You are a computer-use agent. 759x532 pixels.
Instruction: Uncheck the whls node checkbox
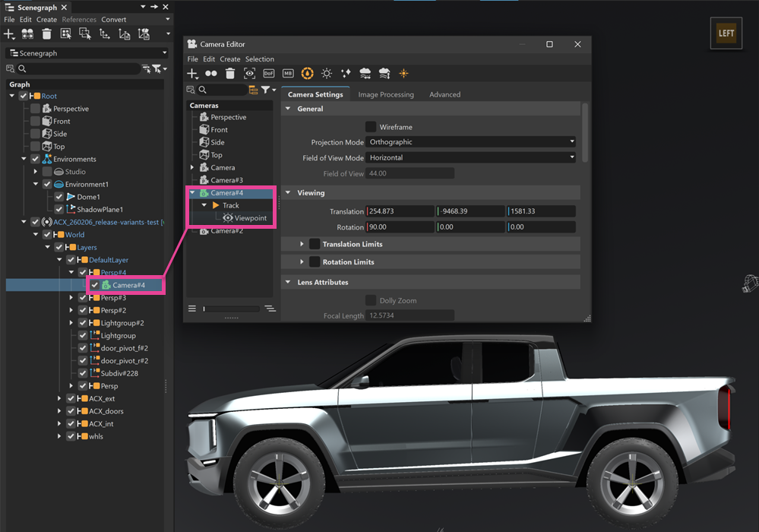pyautogui.click(x=71, y=436)
